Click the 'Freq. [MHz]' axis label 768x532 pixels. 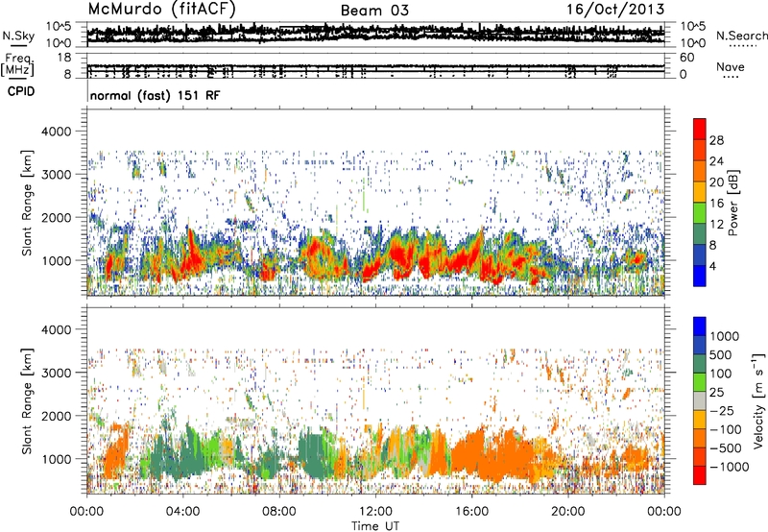click(x=18, y=65)
